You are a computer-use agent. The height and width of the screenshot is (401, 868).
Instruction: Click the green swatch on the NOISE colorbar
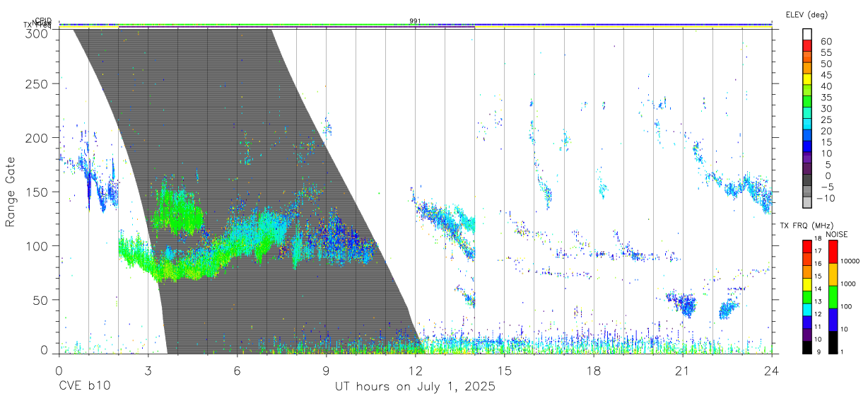[833, 297]
